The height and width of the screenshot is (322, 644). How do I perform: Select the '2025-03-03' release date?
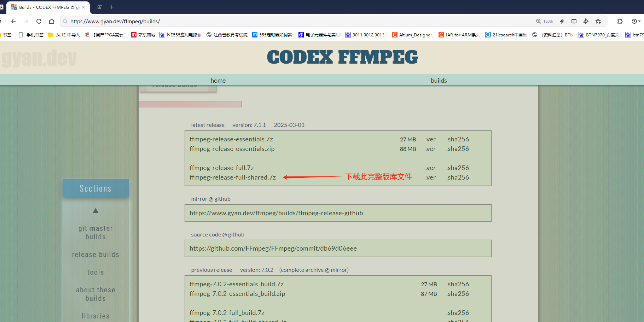[289, 125]
